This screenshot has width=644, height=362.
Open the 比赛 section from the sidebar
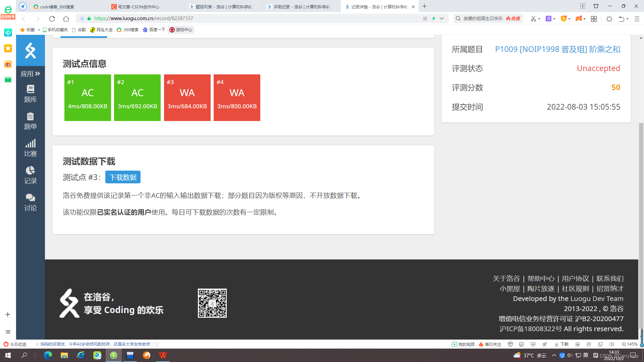(x=31, y=147)
